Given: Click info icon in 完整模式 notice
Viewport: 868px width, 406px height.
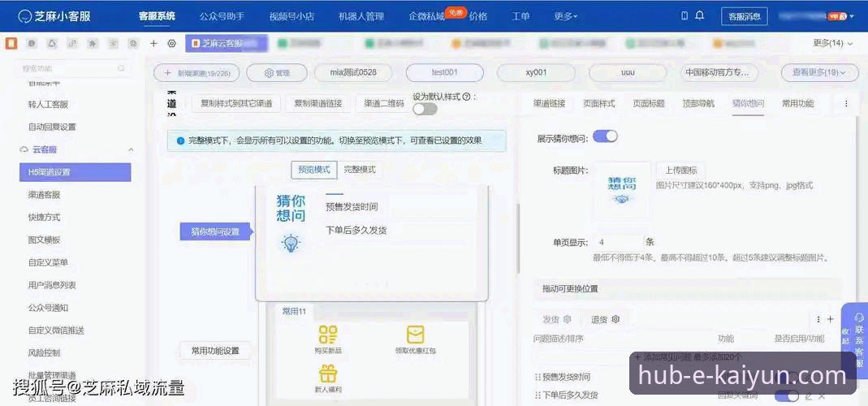Looking at the screenshot, I should 180,141.
